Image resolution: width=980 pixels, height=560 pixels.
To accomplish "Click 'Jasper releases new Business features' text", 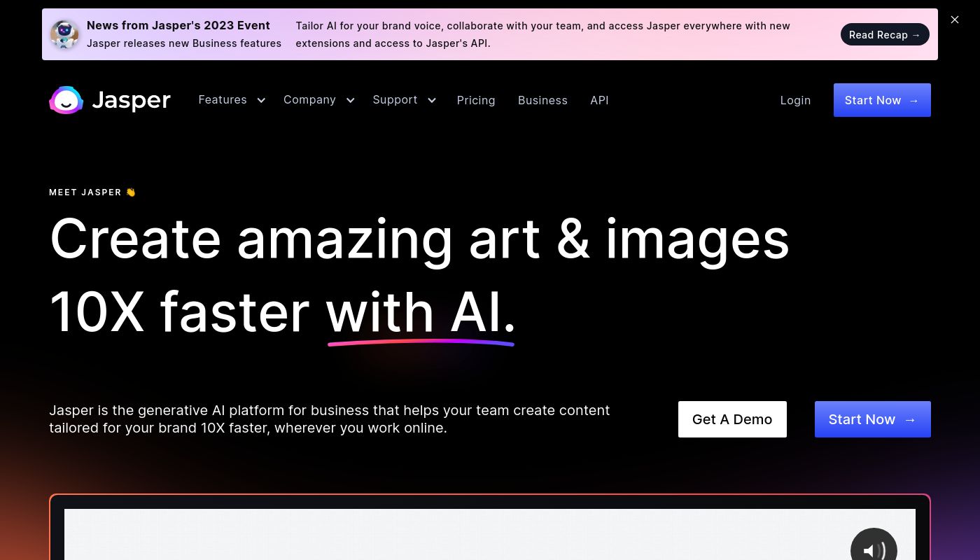I will (184, 43).
